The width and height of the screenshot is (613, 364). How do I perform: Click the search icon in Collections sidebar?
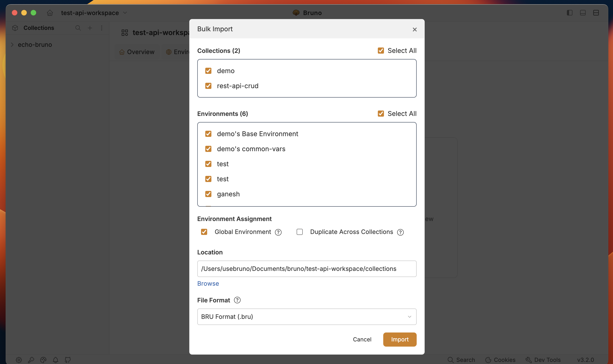tap(78, 28)
